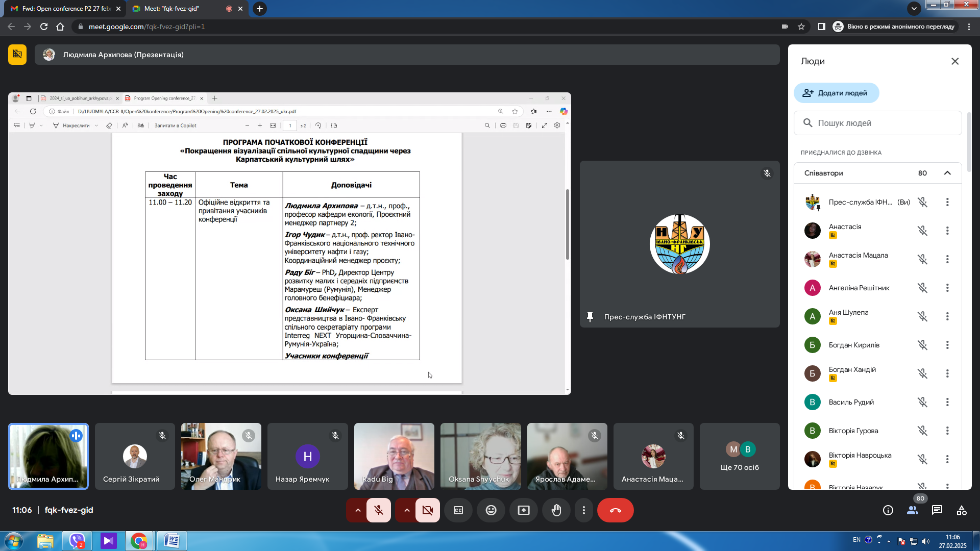Click the Пошук людей search field
This screenshot has height=551, width=980.
pyautogui.click(x=878, y=123)
